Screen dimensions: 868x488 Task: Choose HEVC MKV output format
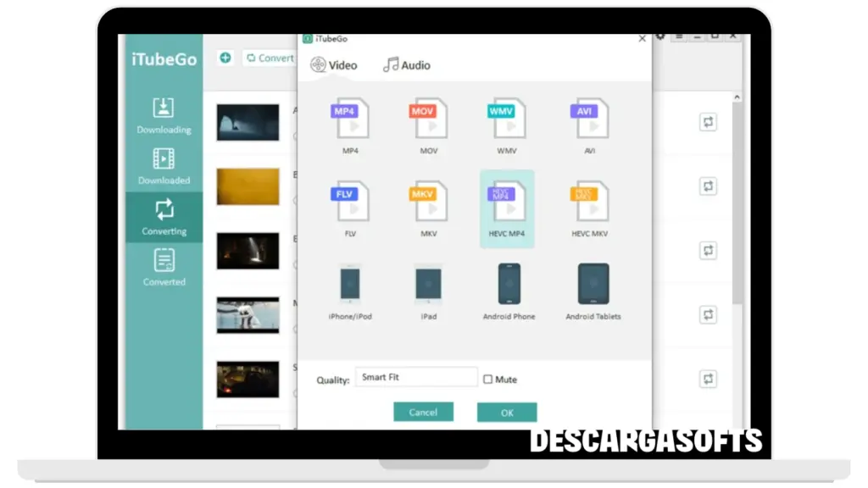point(589,202)
